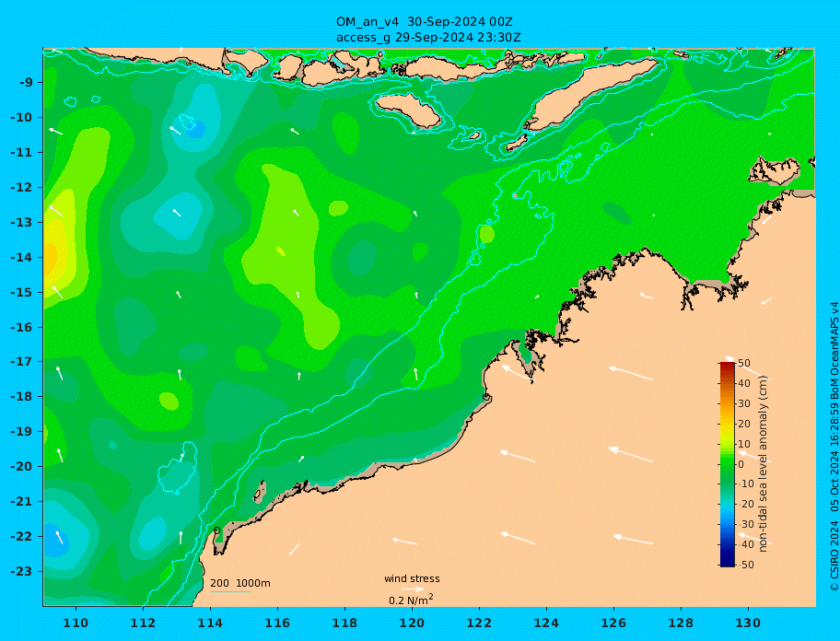This screenshot has height=641, width=840.
Task: Select the -20 latitude axis label
Action: (22, 466)
